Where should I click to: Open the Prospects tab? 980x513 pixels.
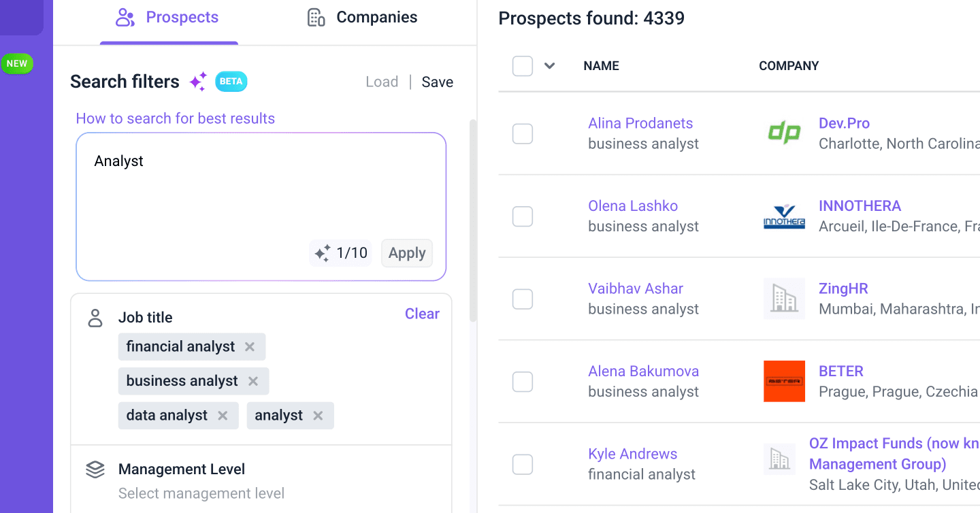point(167,18)
